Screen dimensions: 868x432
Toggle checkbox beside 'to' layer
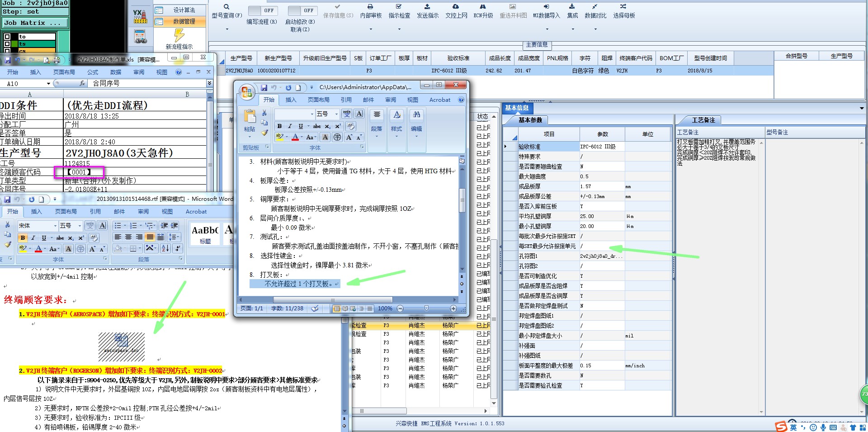point(7,37)
